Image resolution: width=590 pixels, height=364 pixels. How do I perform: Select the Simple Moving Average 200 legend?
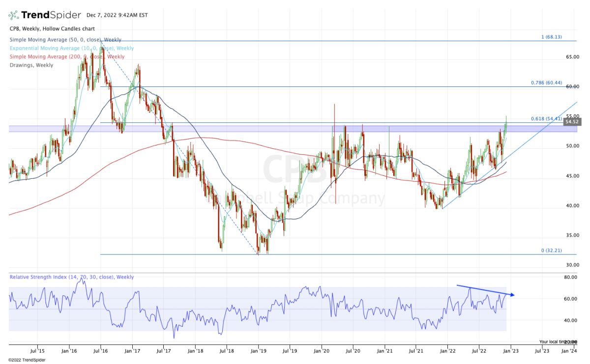[66, 57]
